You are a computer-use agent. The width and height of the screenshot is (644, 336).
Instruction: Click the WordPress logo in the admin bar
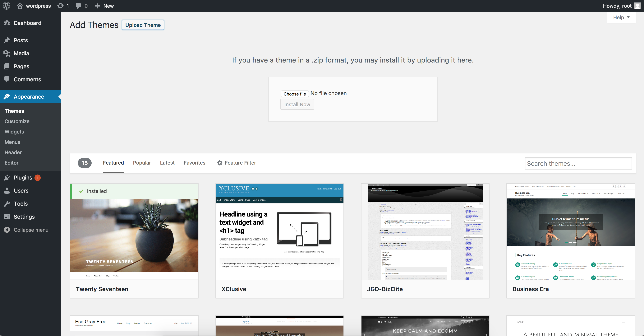click(6, 6)
